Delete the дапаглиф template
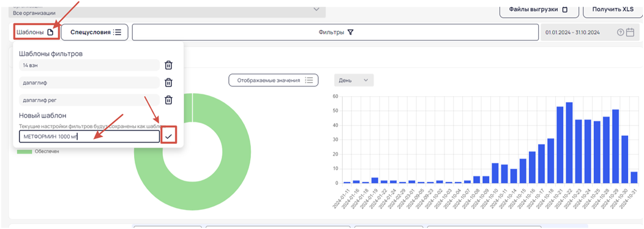 [168, 83]
